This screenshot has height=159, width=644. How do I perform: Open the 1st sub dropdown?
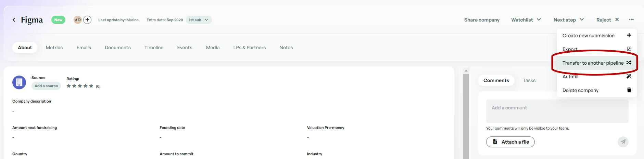tap(199, 20)
